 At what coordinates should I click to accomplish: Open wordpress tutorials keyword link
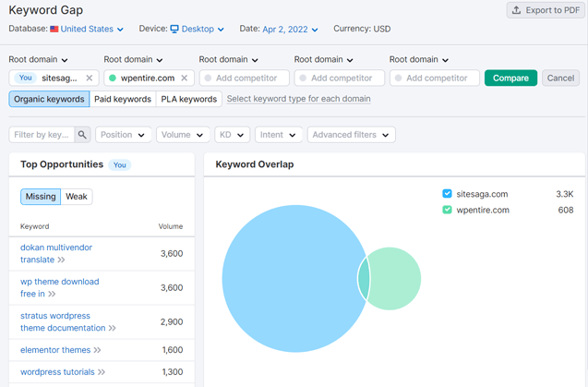57,372
